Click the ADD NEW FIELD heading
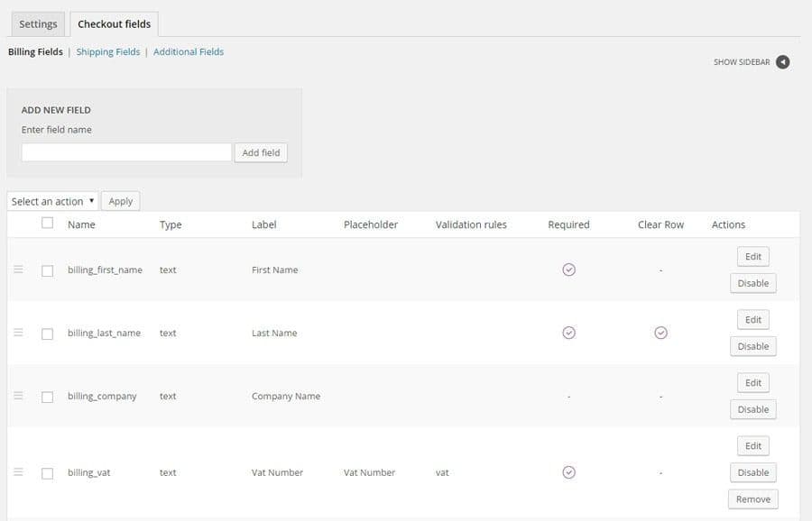The image size is (812, 521). (56, 110)
